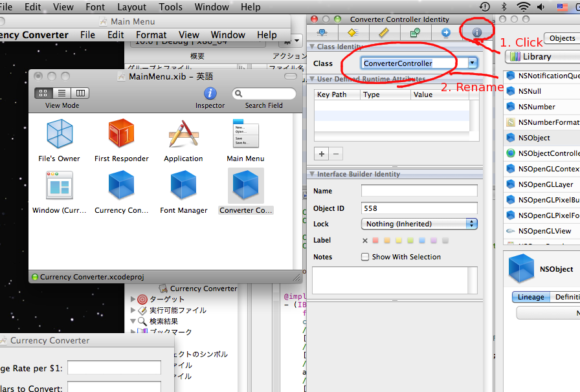The image size is (580, 392).
Task: Open the Bindings inspector icon
Action: [415, 32]
